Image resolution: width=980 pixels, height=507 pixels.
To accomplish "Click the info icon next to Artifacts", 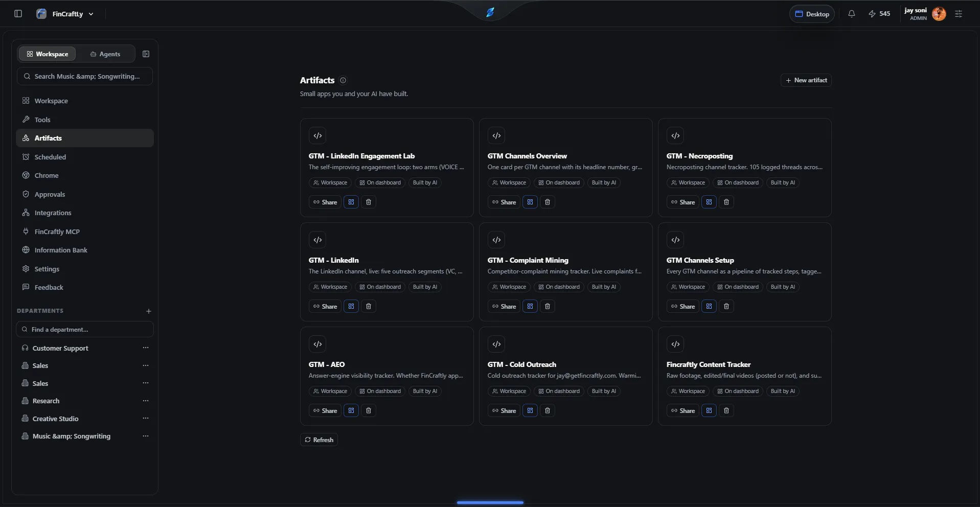I will click(343, 80).
